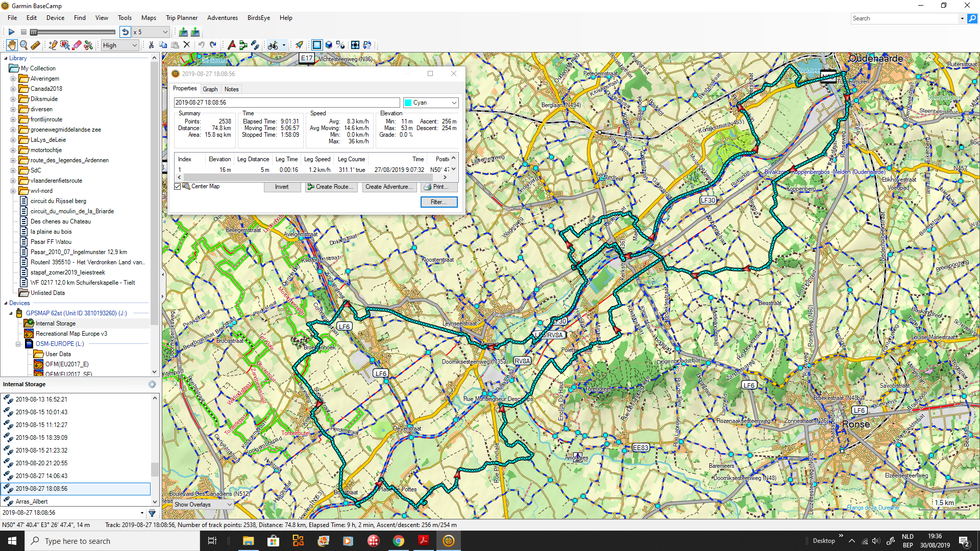Click the Bicycling activity profile icon
This screenshot has width=980, height=551.
pos(273,45)
